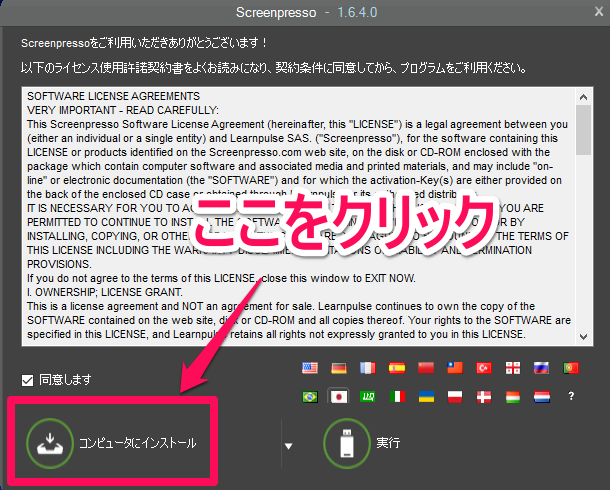Toggle the 同意します agreement checkbox
This screenshot has height=490, width=610.
(x=28, y=380)
